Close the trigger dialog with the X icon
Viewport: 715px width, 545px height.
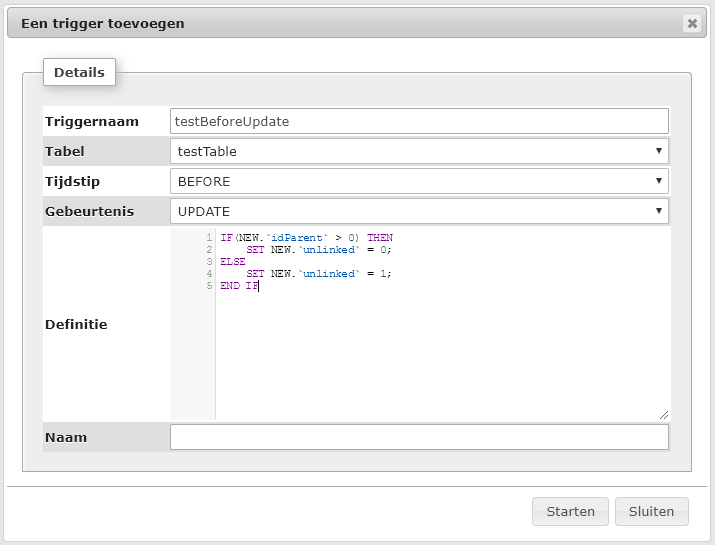[x=692, y=23]
